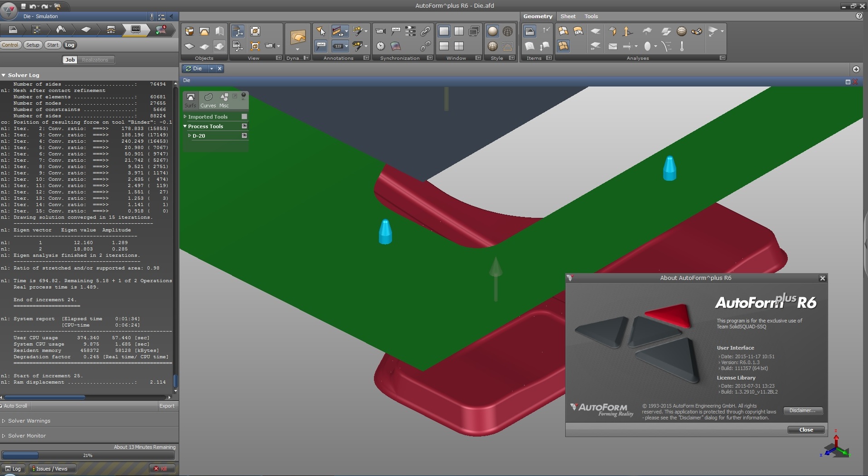Viewport: 868px width, 476px height.
Task: Click the thermometer analysis icon
Action: point(682,46)
